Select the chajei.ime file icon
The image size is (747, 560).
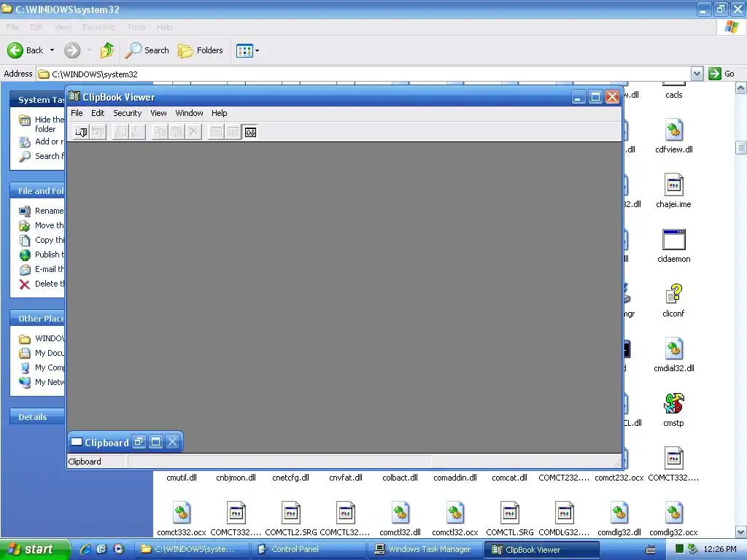673,184
